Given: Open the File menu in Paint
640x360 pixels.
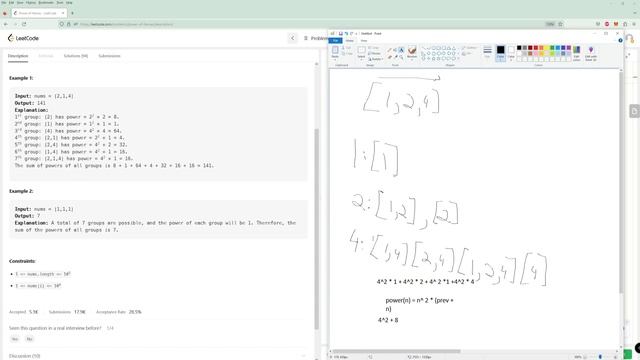Looking at the screenshot, I should point(336,40).
